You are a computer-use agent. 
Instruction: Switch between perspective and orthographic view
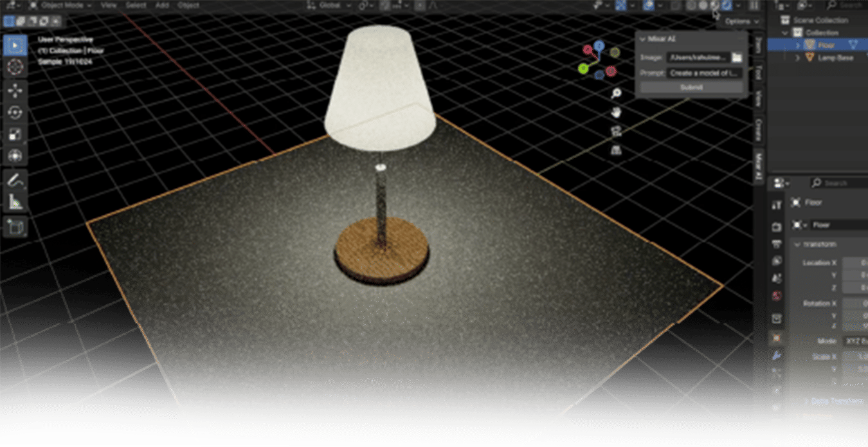click(x=616, y=150)
